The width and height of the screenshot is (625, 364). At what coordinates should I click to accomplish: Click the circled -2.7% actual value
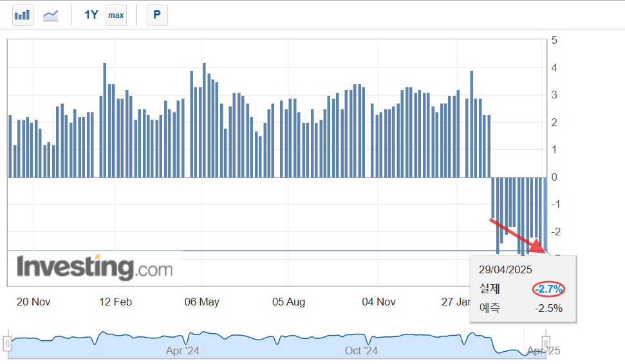point(548,289)
